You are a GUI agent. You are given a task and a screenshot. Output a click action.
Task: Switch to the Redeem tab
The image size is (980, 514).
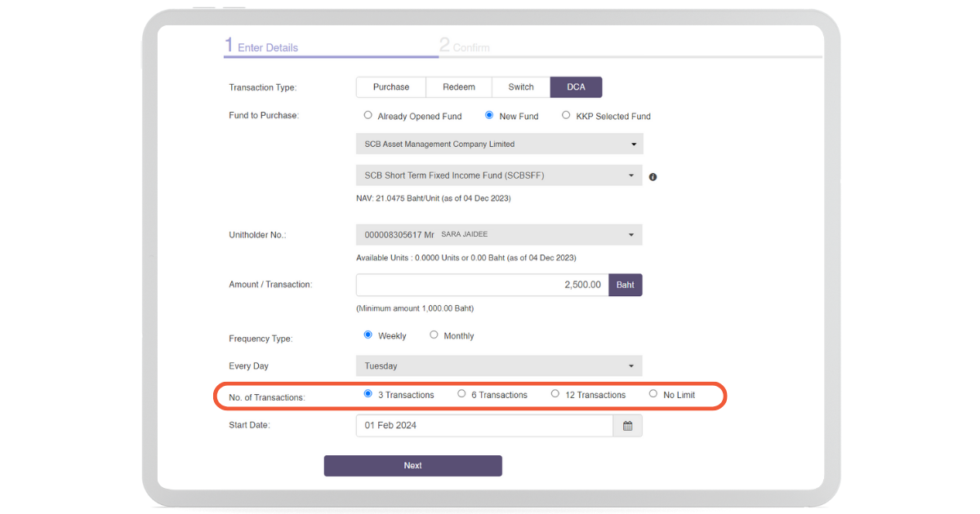pyautogui.click(x=459, y=87)
